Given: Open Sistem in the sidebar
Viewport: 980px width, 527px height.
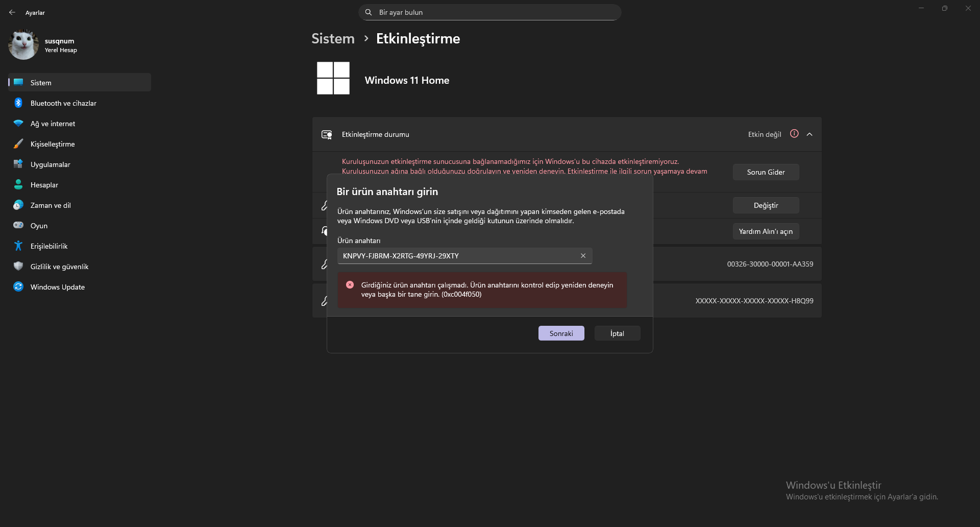Looking at the screenshot, I should pos(80,82).
